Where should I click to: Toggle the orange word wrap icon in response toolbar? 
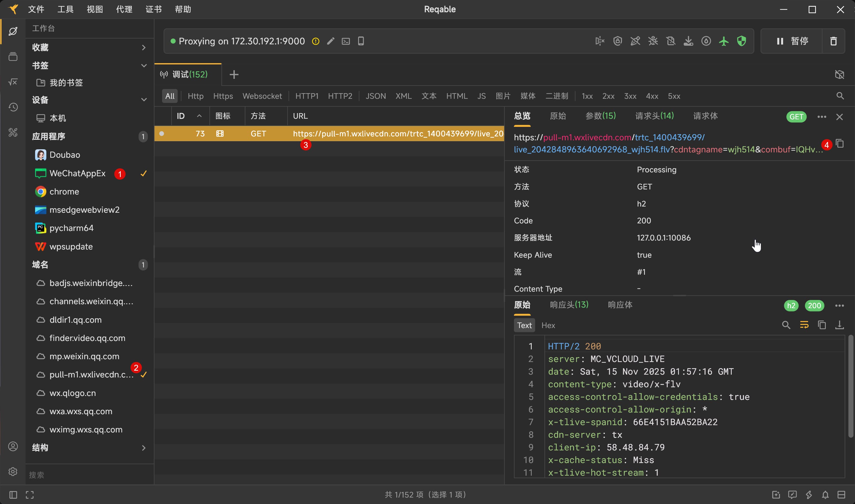tap(804, 325)
